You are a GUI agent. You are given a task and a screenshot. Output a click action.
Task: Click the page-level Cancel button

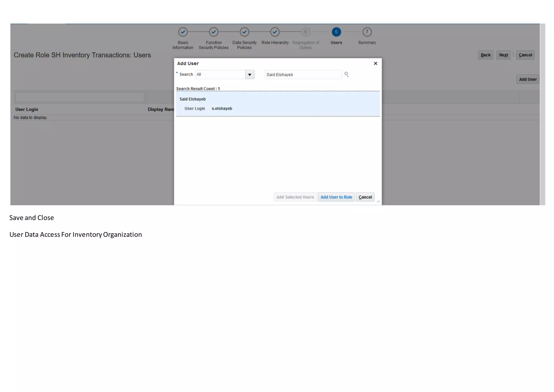[x=525, y=55]
